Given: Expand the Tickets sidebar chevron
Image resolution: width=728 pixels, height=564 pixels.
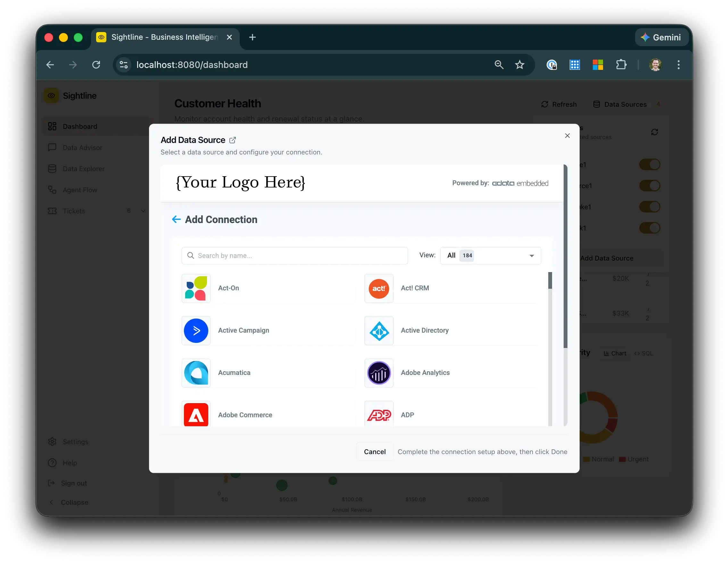Looking at the screenshot, I should pos(143,211).
